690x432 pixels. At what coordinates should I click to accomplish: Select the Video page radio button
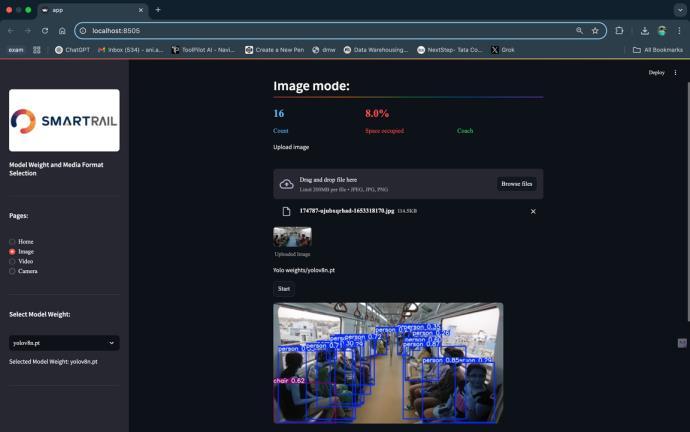[12, 261]
